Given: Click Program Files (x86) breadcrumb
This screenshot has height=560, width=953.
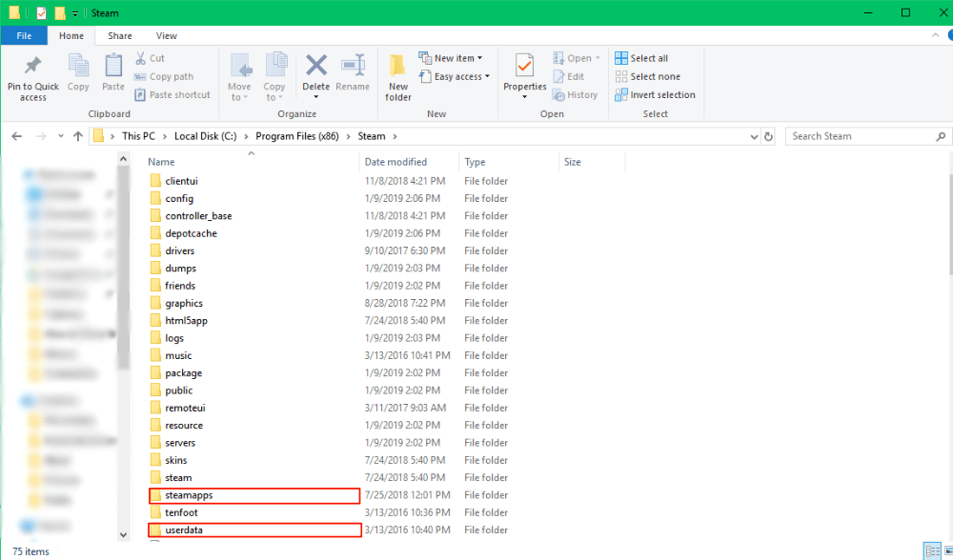Looking at the screenshot, I should point(297,136).
